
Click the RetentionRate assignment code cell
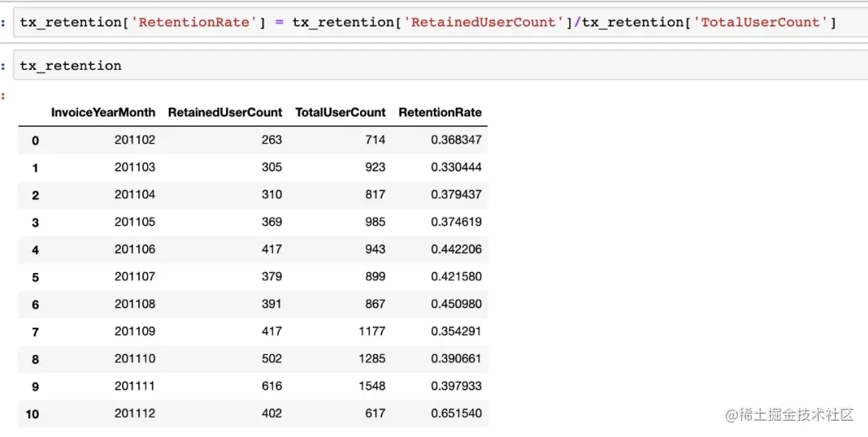click(x=440, y=22)
